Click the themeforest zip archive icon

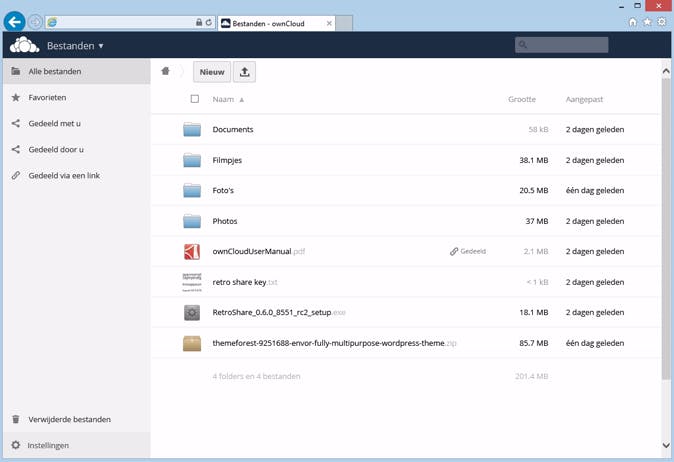[x=192, y=343]
